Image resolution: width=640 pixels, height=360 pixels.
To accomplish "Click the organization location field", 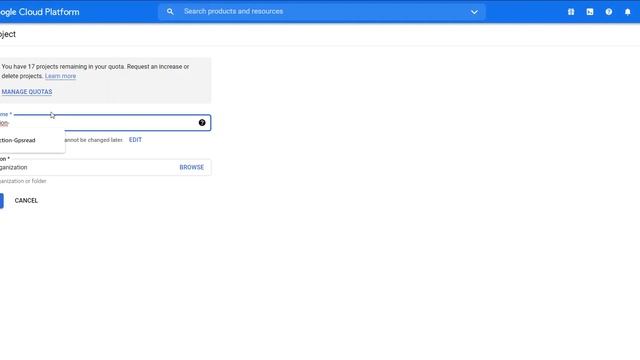I will 105,167.
